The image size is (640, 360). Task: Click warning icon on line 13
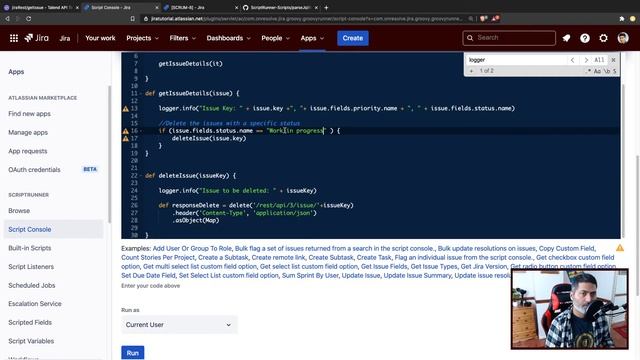126,109
